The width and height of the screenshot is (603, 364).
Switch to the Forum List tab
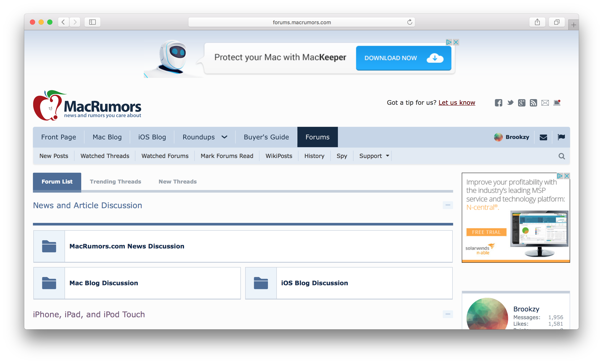tap(57, 182)
